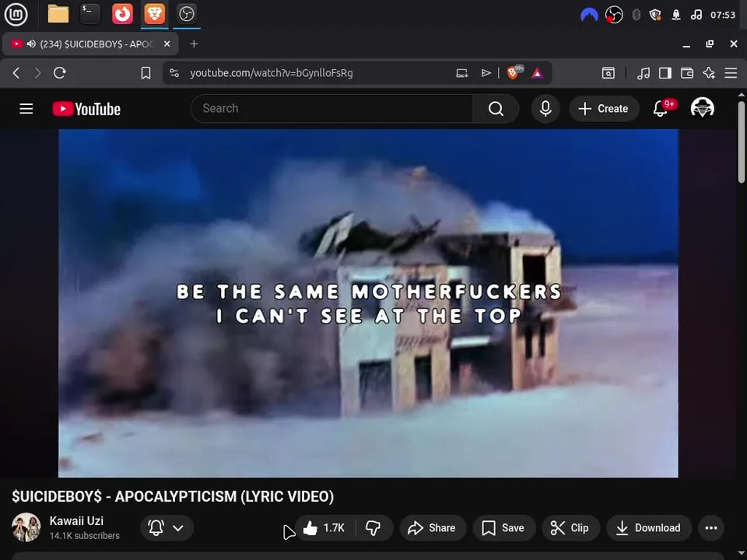Go forward to the next page

coord(37,73)
